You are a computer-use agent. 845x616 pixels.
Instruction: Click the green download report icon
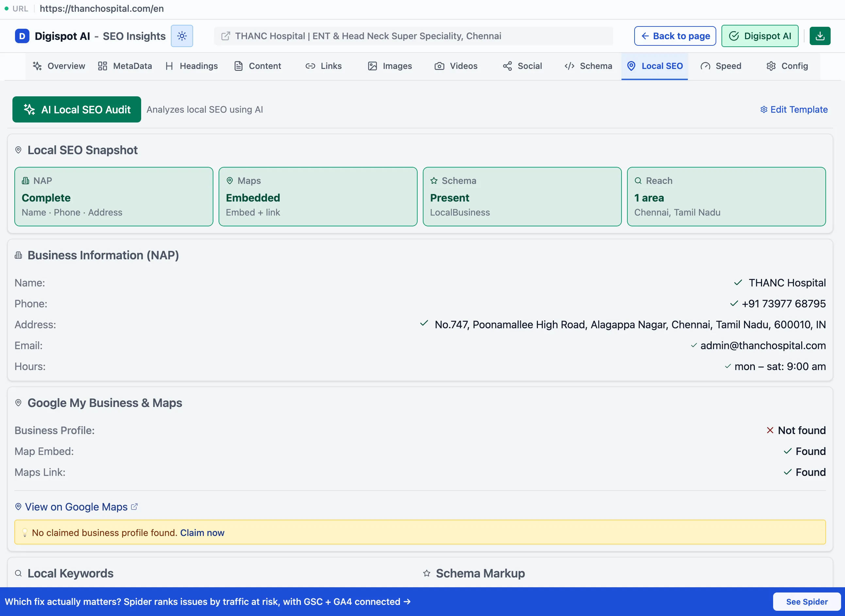(820, 36)
